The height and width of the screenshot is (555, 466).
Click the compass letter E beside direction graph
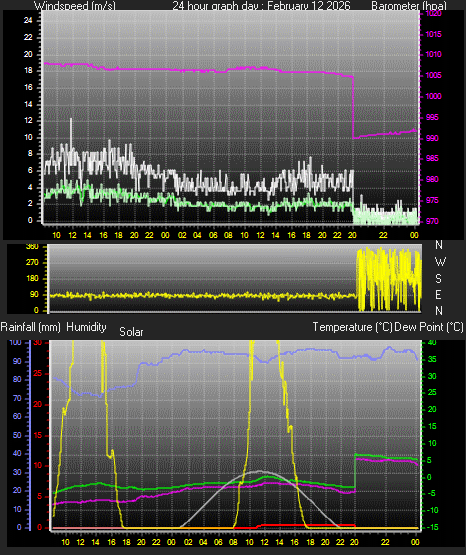point(438,294)
